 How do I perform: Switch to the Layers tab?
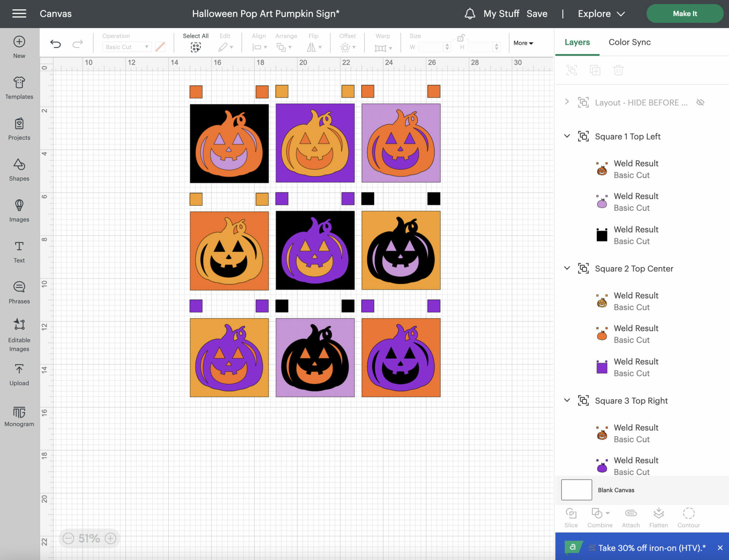[577, 42]
